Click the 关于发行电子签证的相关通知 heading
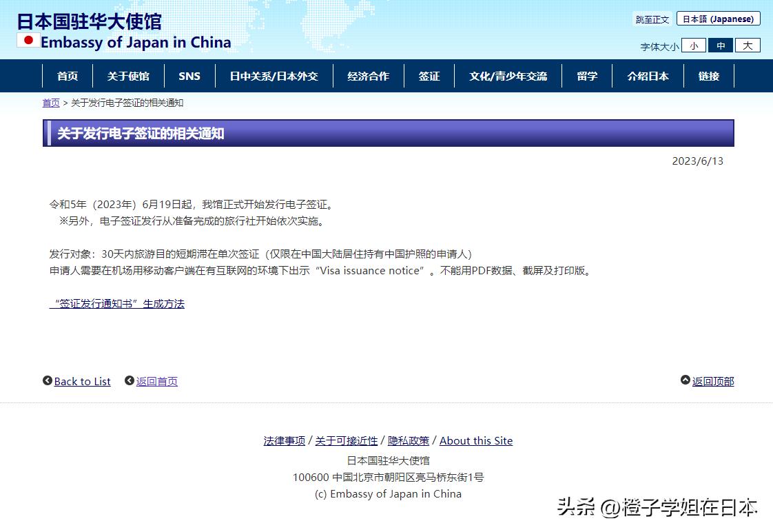 tap(141, 134)
